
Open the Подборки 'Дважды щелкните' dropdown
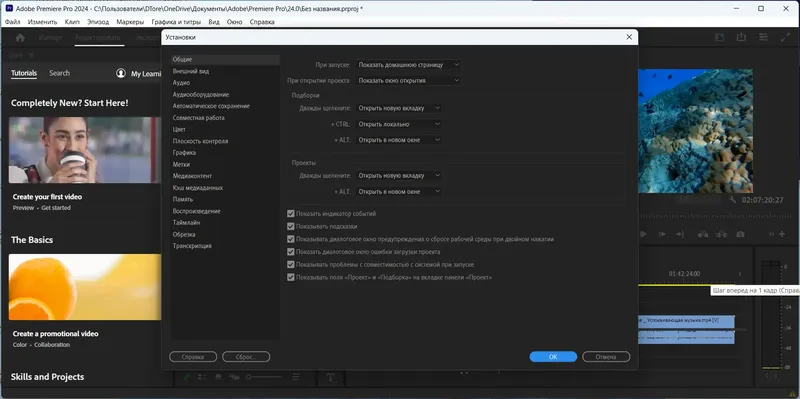(x=398, y=108)
